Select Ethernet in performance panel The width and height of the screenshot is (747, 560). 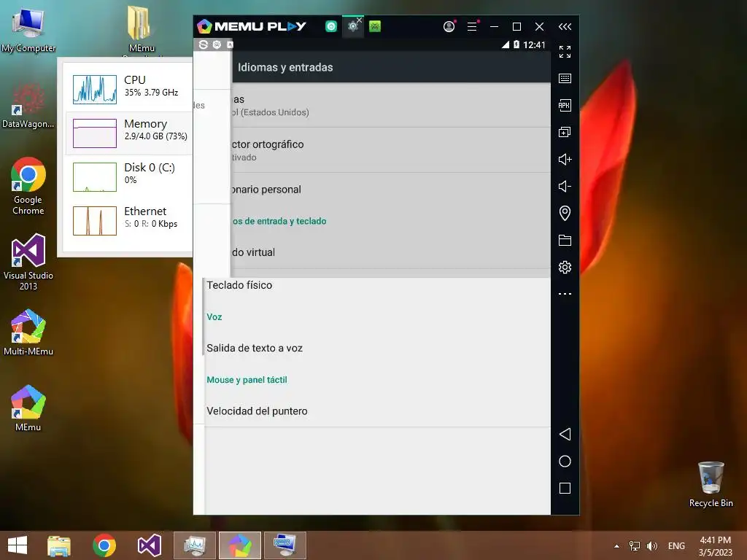tap(128, 221)
